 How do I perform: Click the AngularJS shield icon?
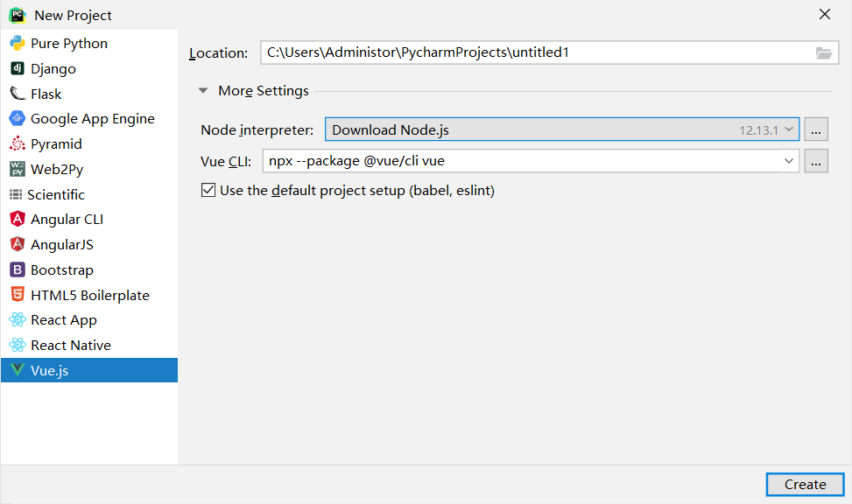pos(18,244)
